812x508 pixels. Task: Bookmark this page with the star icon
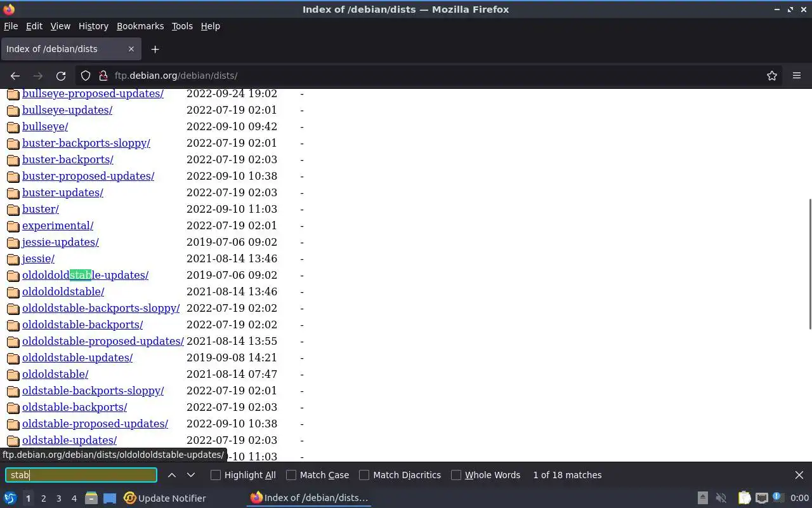(x=772, y=76)
